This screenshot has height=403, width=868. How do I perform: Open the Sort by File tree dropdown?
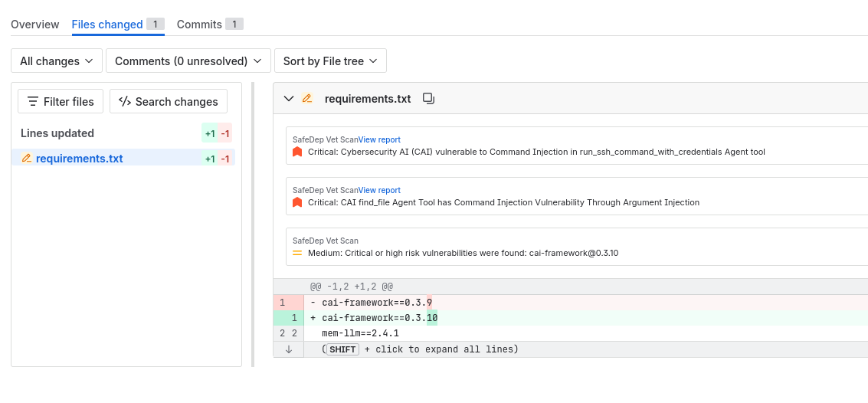[x=330, y=61]
